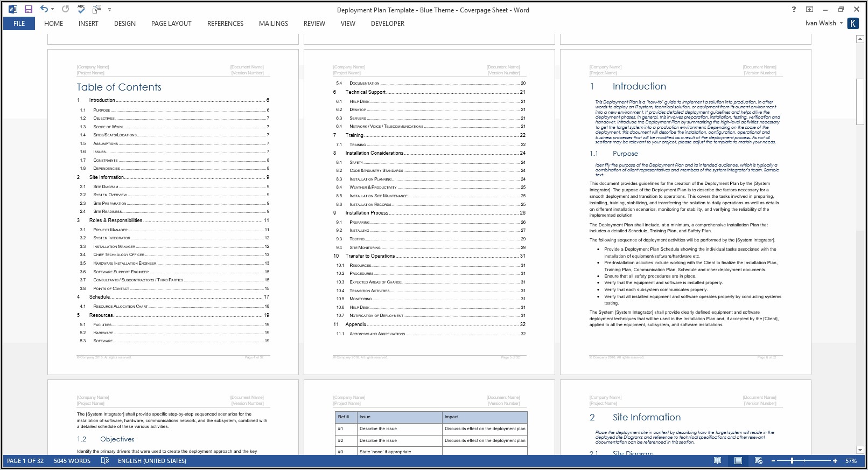Expand the Undo history dropdown arrow
Screen dimensions: 868x470
(52, 9)
